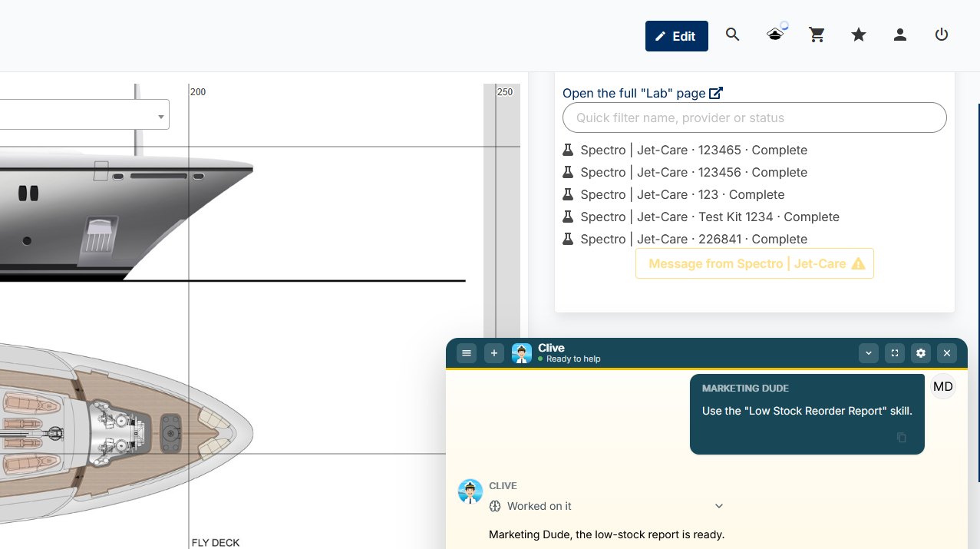Screen dimensions: 980x549
Task: Close the Clive chat panel
Action: click(x=947, y=353)
